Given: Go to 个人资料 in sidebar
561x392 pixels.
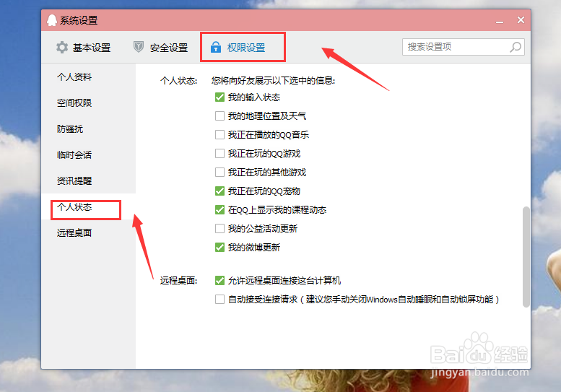Looking at the screenshot, I should pyautogui.click(x=74, y=77).
